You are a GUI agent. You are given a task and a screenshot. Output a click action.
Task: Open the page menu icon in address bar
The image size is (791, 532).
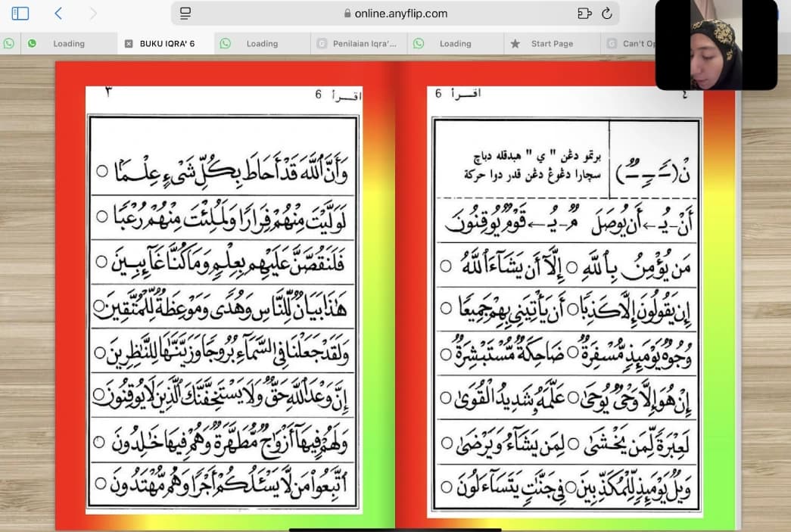click(x=185, y=14)
